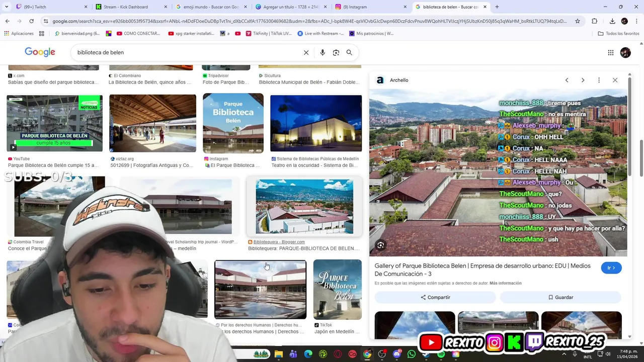Close the Archello image preview panel
Image resolution: width=644 pixels, height=362 pixels.
tap(615, 80)
